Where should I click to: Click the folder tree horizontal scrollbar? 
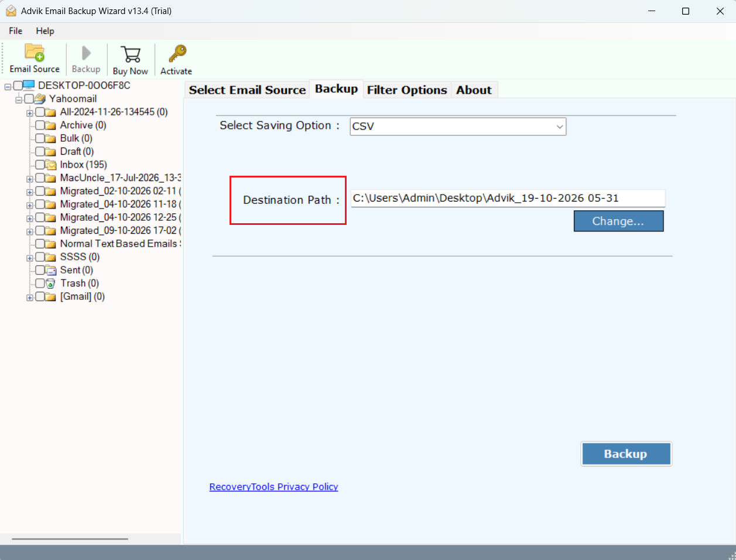(70, 538)
